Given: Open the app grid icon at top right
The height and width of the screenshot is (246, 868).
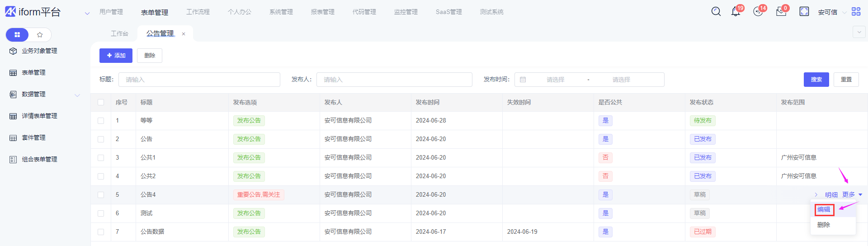Looking at the screenshot, I should (856, 12).
